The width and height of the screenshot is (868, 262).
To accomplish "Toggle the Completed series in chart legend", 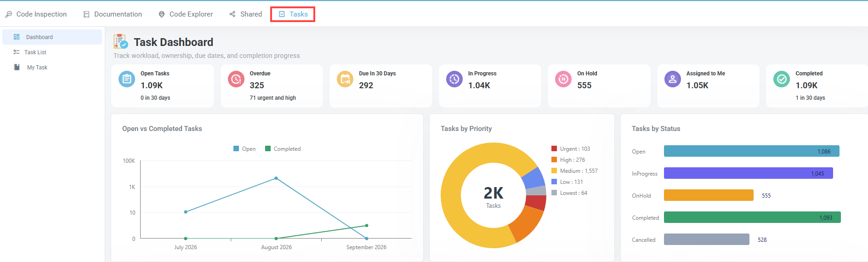I will [283, 149].
